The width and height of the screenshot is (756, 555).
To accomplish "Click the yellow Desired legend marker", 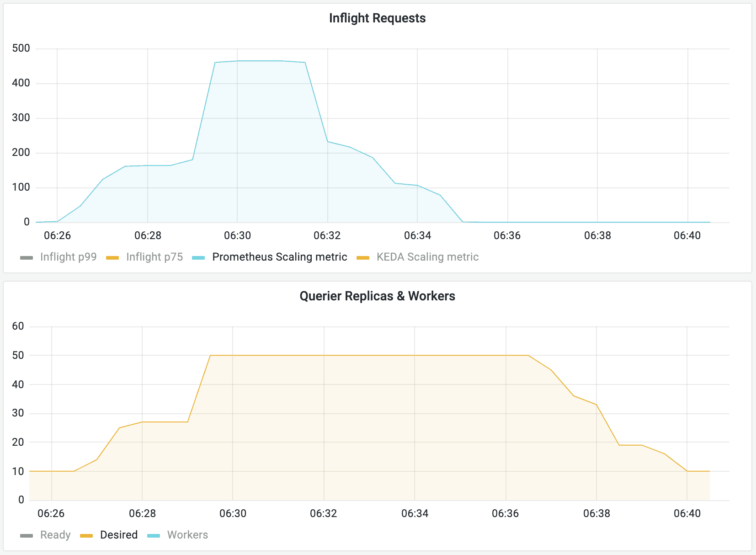I will point(86,534).
